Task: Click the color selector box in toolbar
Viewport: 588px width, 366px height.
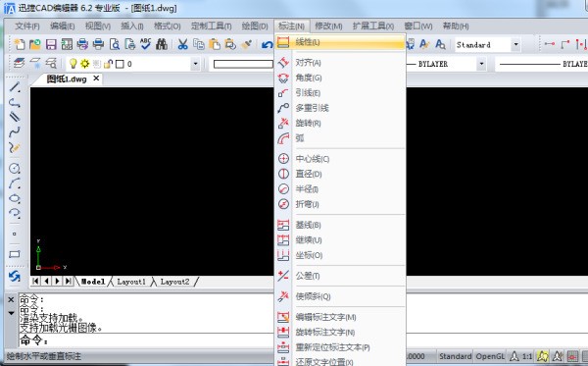Action: click(x=243, y=64)
